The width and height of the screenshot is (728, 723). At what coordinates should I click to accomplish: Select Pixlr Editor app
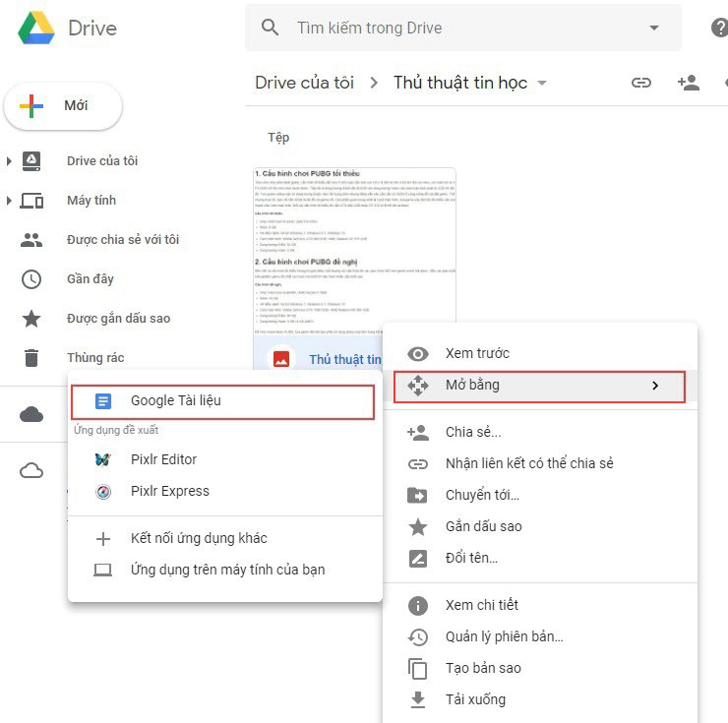click(163, 459)
